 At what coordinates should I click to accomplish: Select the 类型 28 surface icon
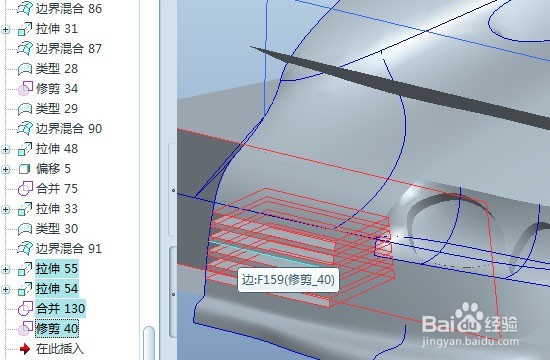click(x=25, y=69)
